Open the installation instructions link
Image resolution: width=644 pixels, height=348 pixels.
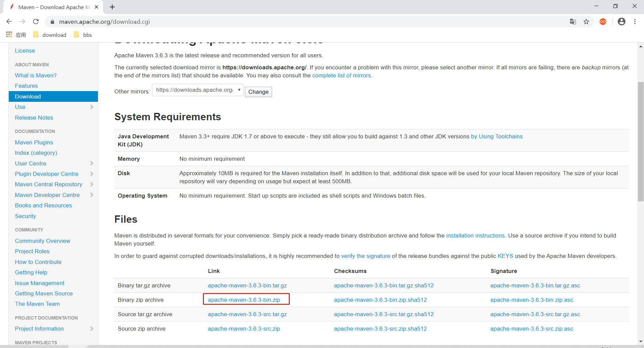(476, 235)
